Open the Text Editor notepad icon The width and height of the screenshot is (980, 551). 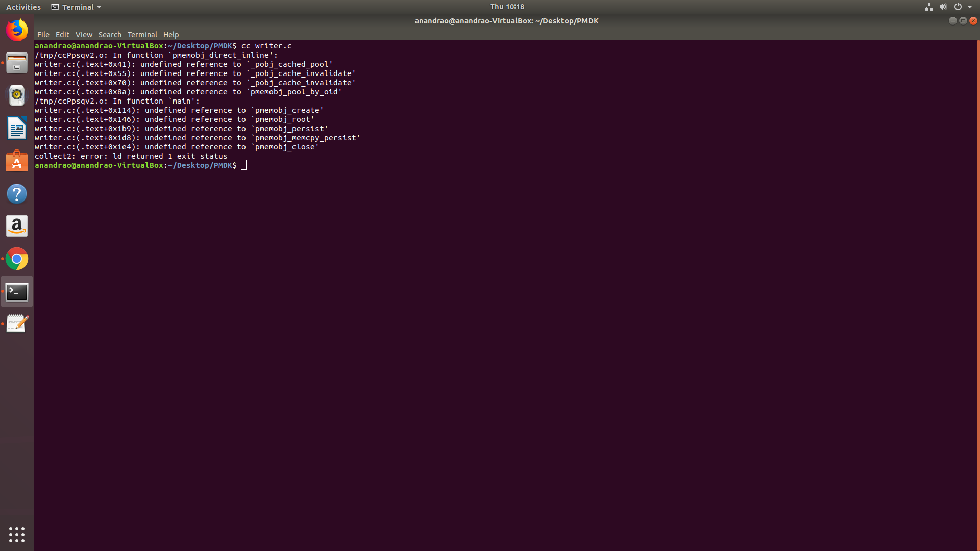17,323
